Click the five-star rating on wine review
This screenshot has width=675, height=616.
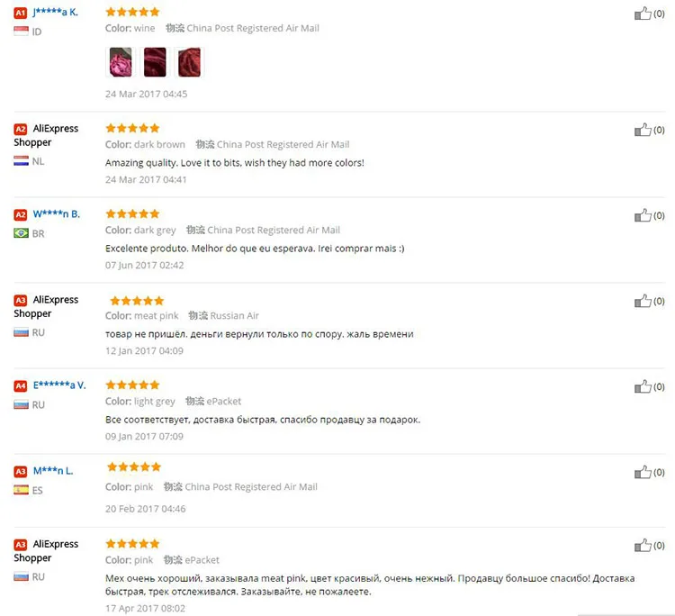pyautogui.click(x=132, y=12)
